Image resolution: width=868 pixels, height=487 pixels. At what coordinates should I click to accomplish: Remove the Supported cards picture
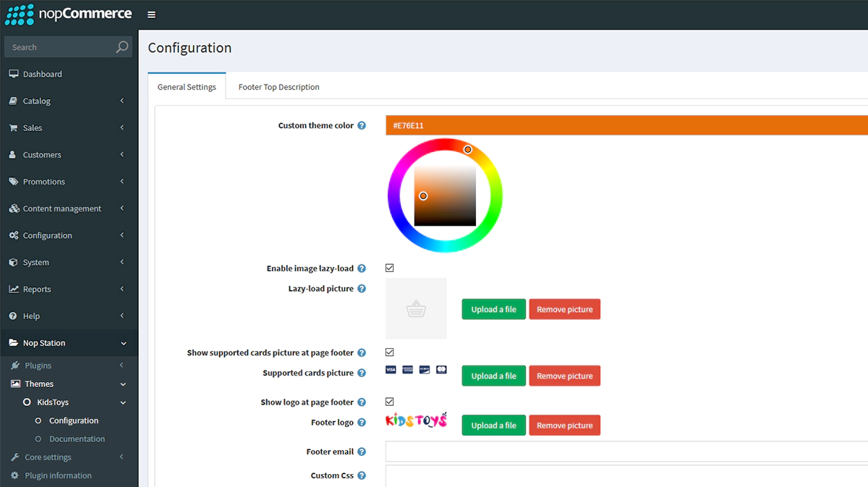tap(565, 376)
